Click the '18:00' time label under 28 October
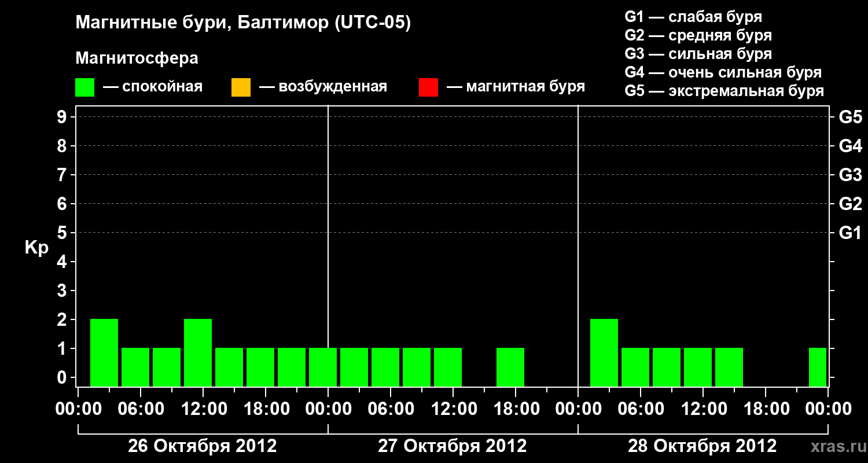This screenshot has width=868, height=463. tap(766, 410)
